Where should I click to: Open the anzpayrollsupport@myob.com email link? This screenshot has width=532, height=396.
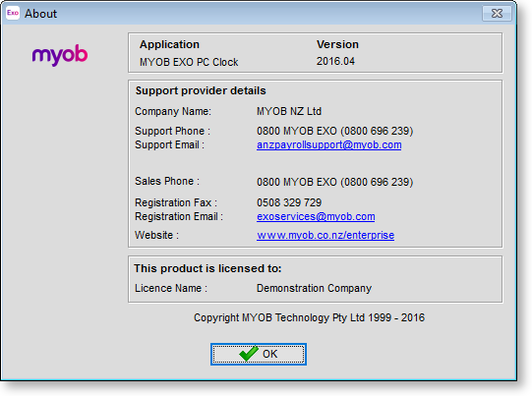[x=328, y=144]
